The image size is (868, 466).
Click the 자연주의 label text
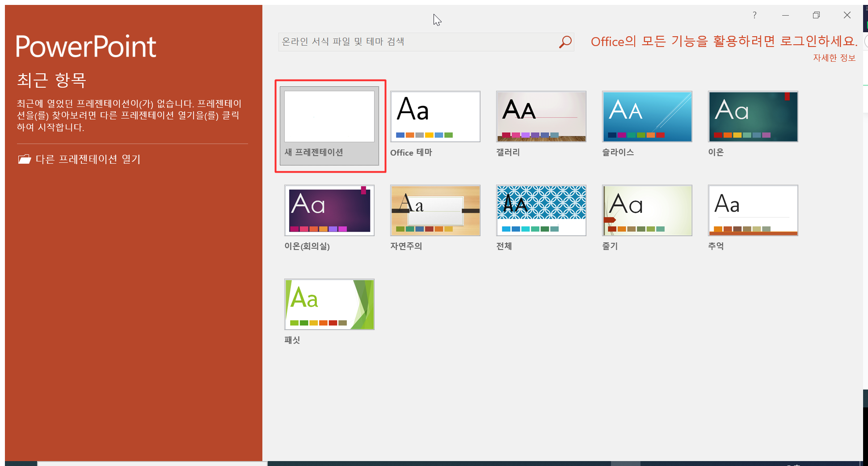(x=406, y=246)
